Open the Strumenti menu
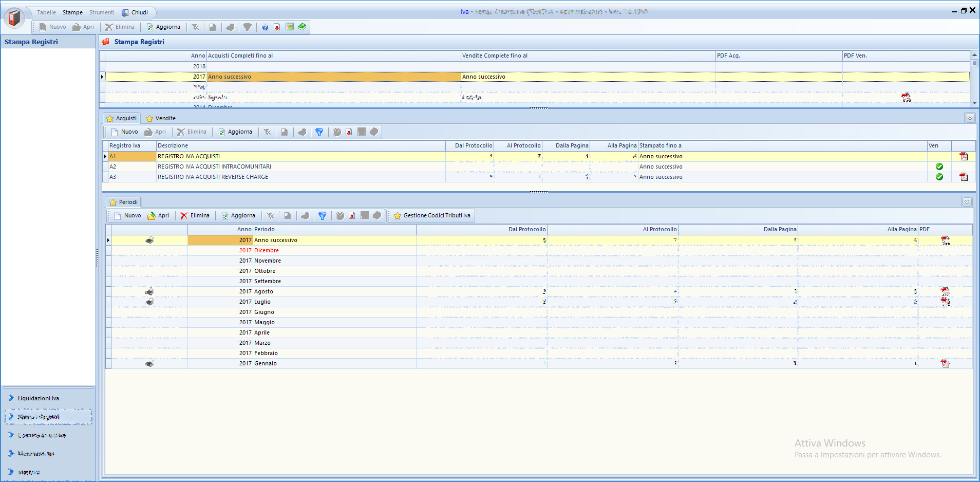 coord(102,12)
